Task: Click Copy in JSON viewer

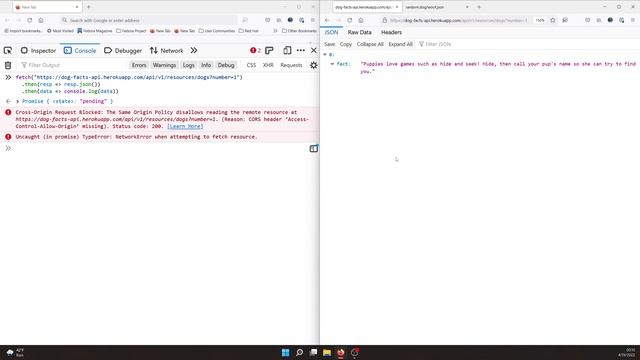Action: 346,44
